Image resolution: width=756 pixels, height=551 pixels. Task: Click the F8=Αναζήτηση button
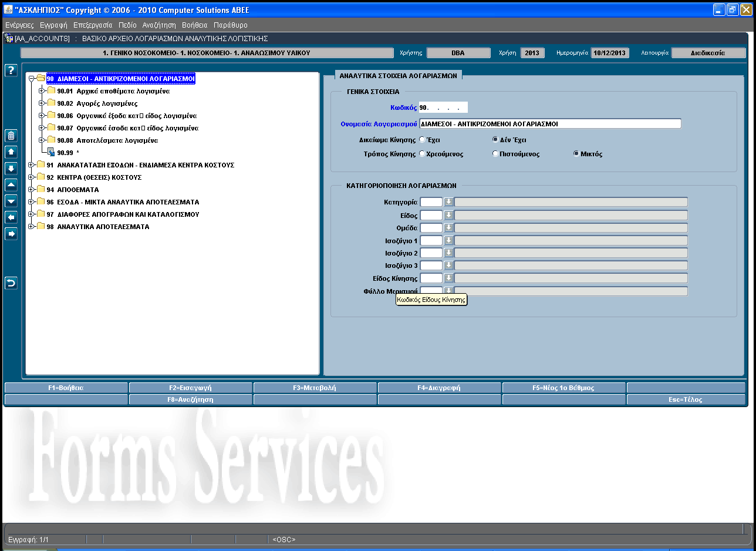(x=190, y=399)
